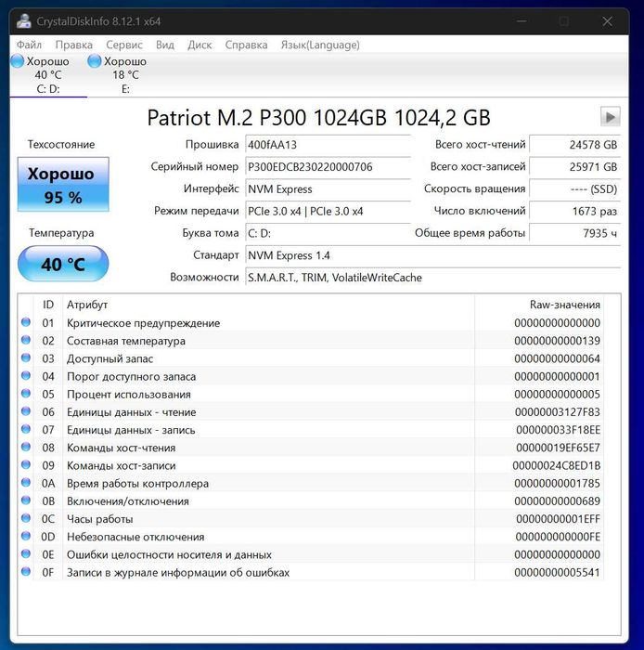Click blue status dot of attribute 0A
The height and width of the screenshot is (650, 644).
click(x=26, y=483)
